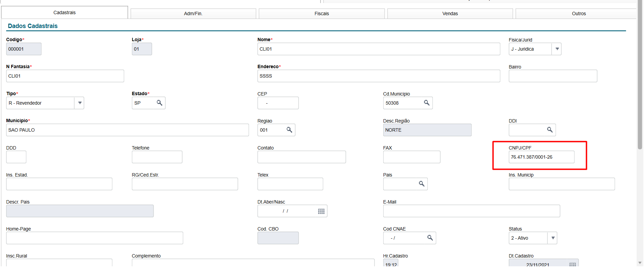Select the Vendas tab

pos(450,14)
